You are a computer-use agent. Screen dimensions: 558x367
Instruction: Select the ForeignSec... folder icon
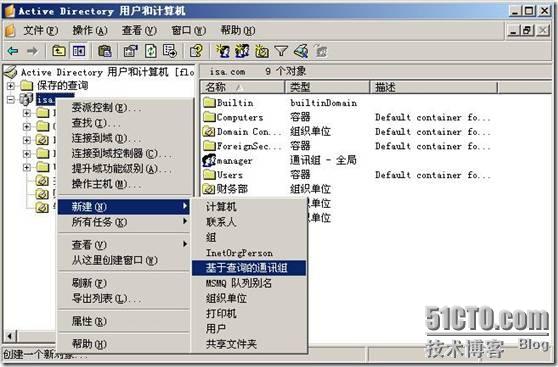[209, 146]
